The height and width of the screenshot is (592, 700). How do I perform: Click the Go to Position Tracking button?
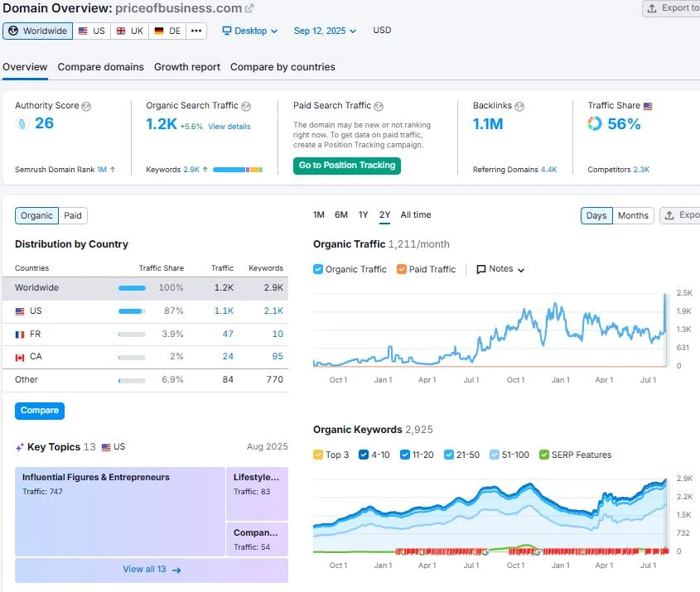(x=347, y=166)
